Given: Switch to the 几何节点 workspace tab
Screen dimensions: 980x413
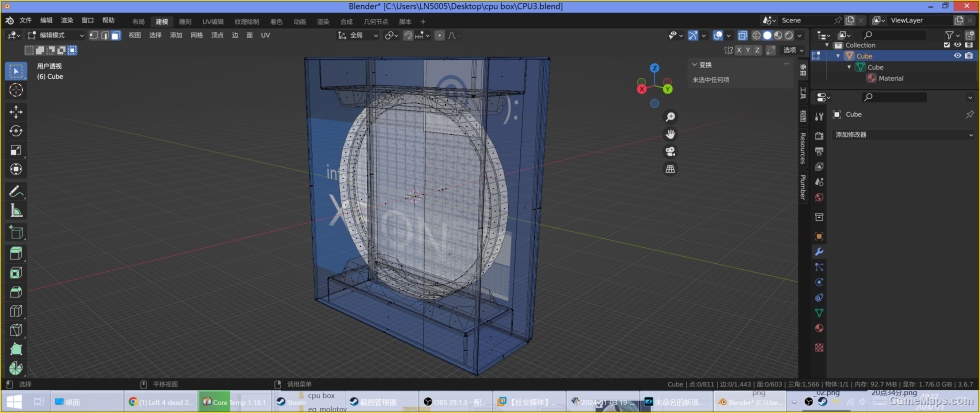Looking at the screenshot, I should [374, 21].
